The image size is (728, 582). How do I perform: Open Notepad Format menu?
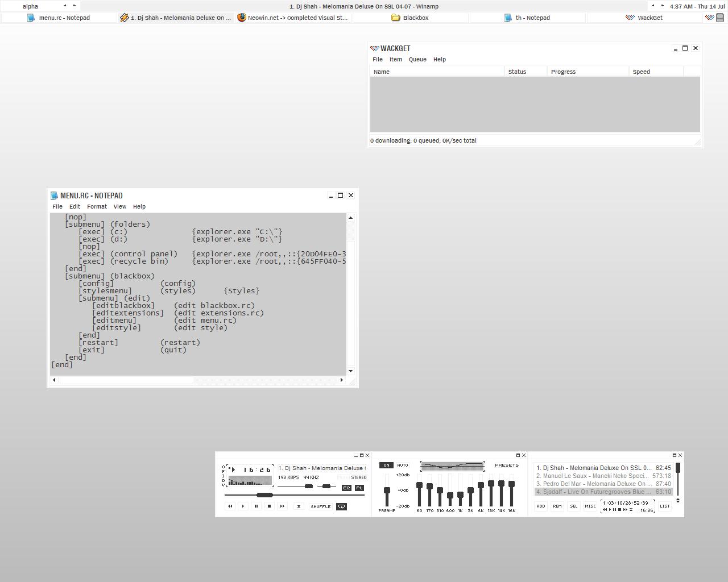coord(97,206)
